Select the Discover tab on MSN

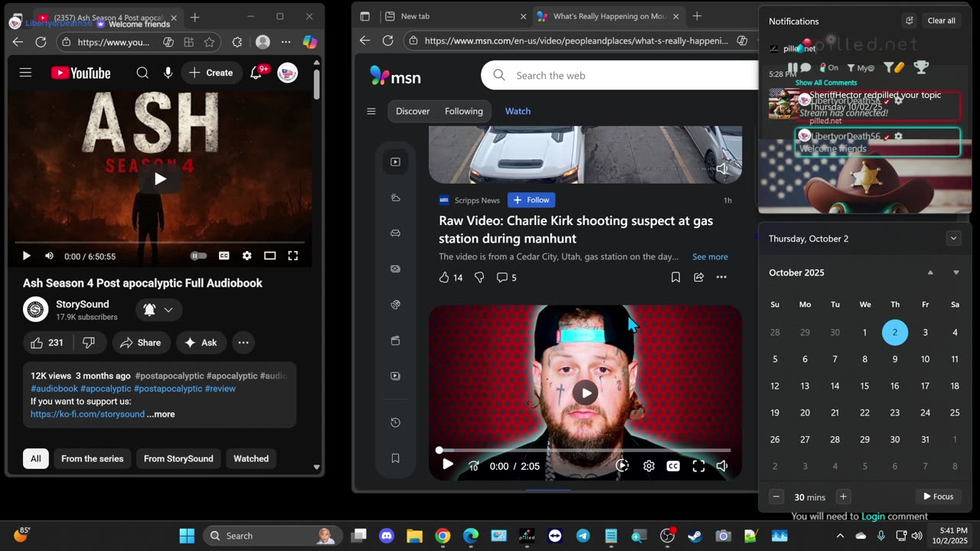[x=413, y=111]
